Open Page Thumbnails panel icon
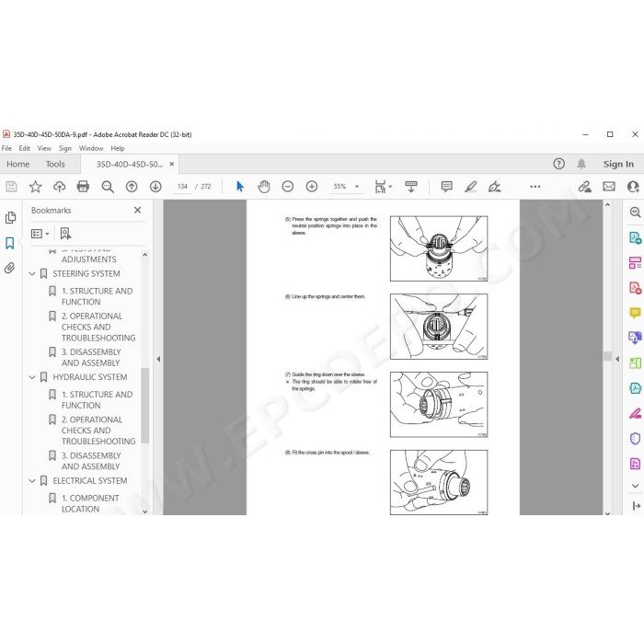The image size is (644, 644). coord(10,217)
